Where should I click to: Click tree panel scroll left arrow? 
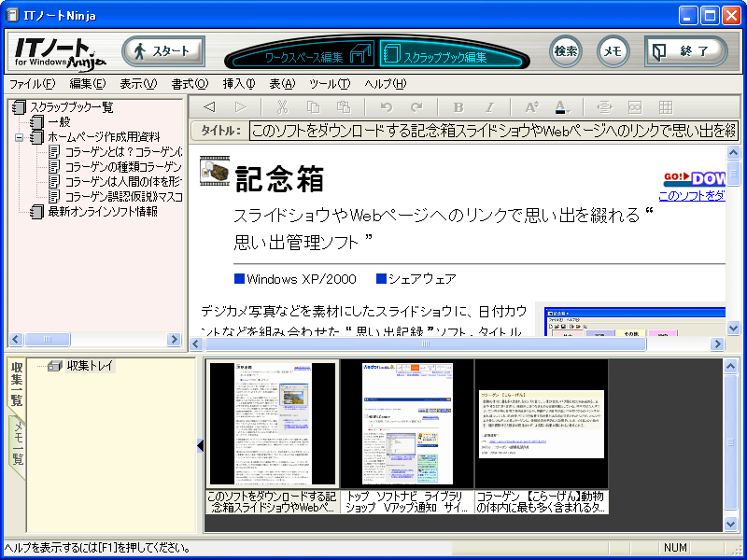(16, 339)
